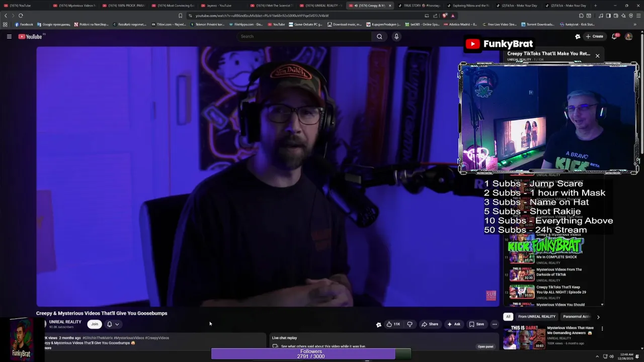Viewport: 644px width, 362px height.
Task: Open Windows volume tray icon
Action: coord(611,356)
